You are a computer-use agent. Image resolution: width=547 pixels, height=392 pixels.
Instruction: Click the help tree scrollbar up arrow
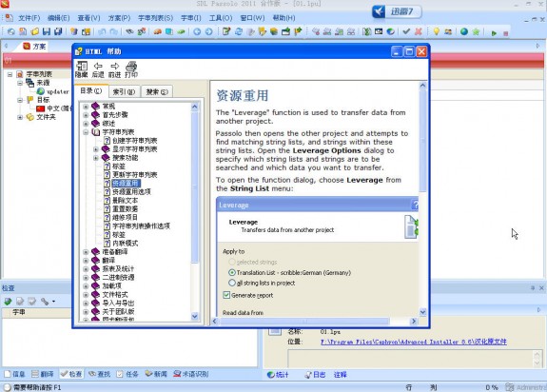tap(195, 107)
